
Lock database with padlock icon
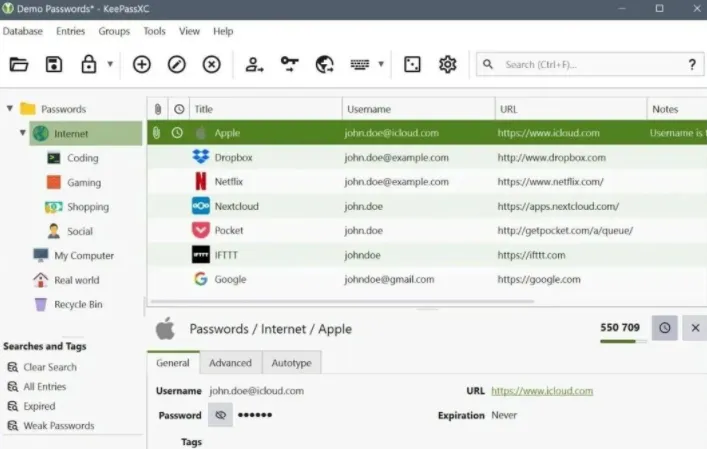pos(88,64)
